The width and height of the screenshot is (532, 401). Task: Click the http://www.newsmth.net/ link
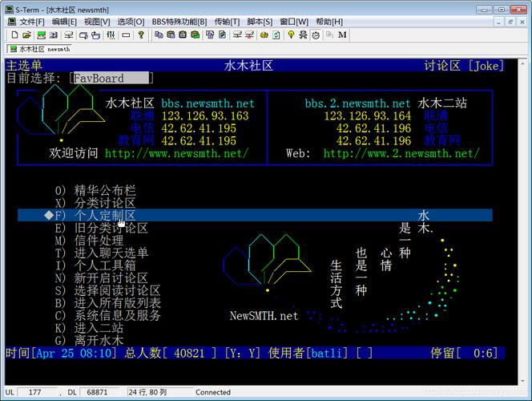click(177, 153)
